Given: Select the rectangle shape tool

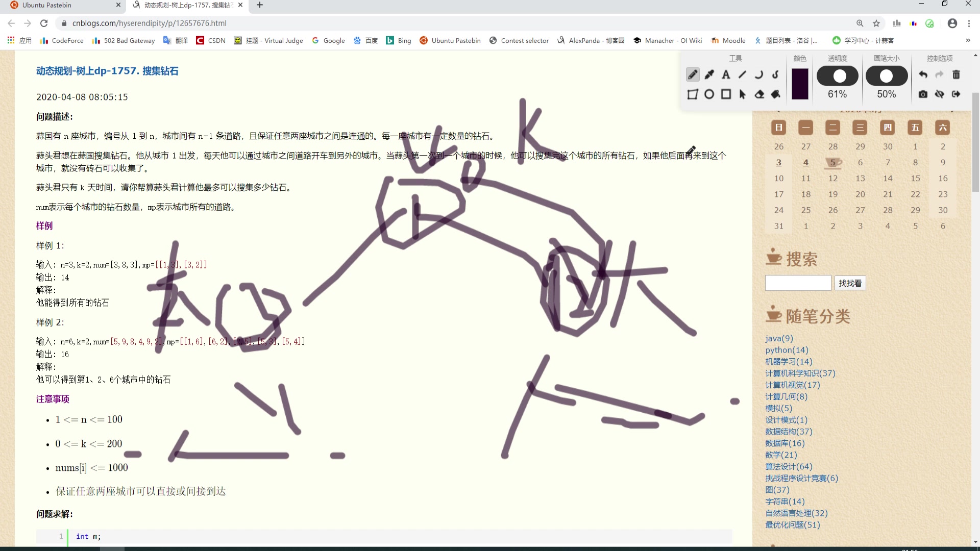Looking at the screenshot, I should (x=726, y=93).
